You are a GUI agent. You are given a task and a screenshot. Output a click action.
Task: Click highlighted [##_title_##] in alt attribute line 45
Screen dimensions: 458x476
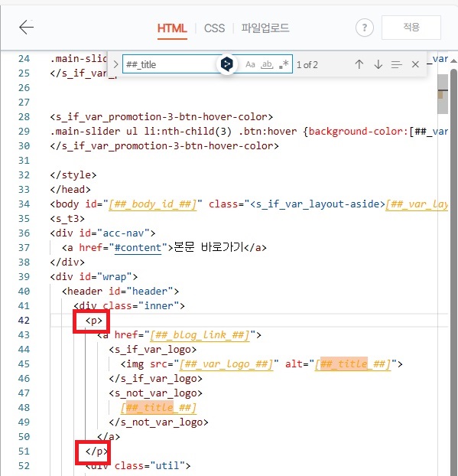pos(352,364)
